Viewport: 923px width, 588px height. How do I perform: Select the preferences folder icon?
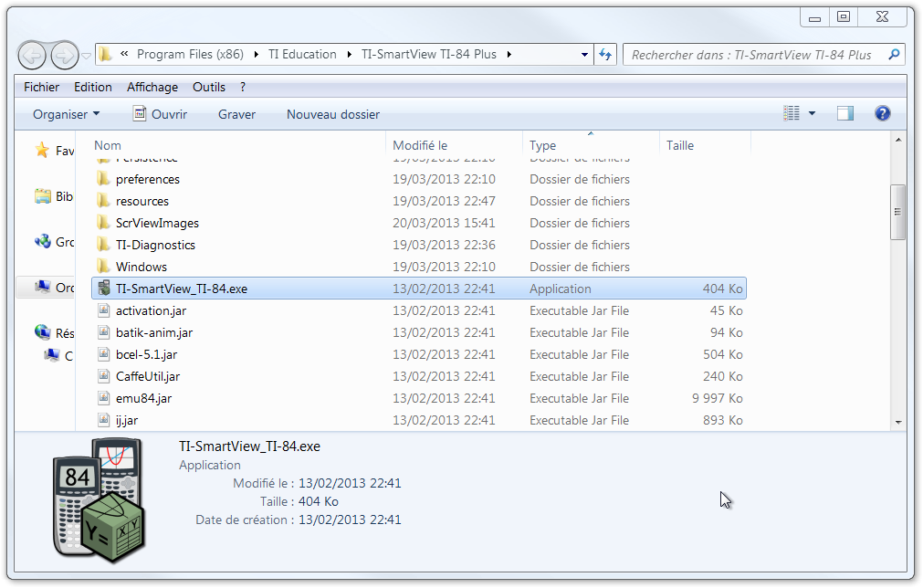103,178
